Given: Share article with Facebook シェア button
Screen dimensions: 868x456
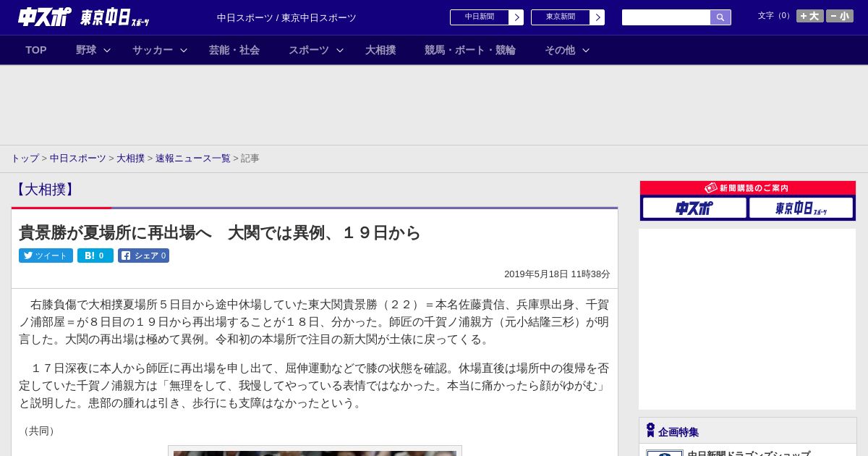Looking at the screenshot, I should click(143, 256).
